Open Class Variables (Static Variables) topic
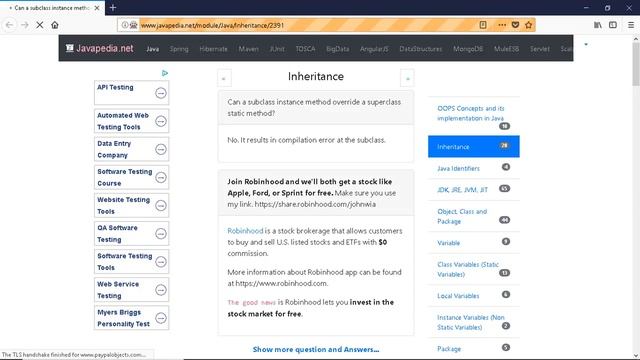 (468, 269)
